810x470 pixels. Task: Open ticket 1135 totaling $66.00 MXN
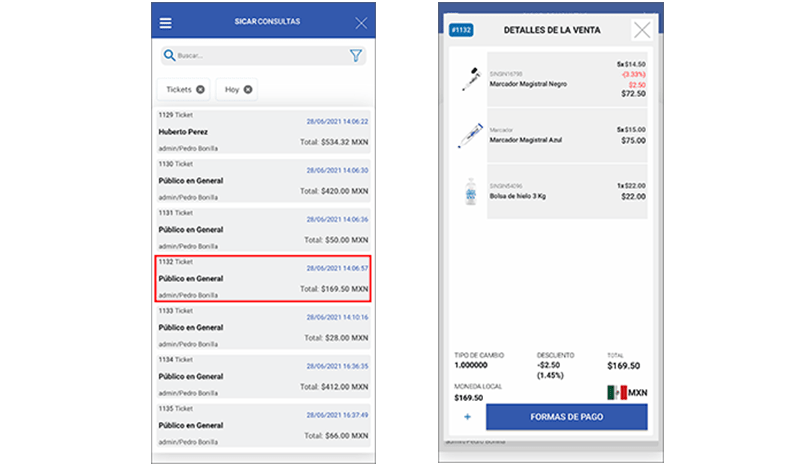(263, 424)
